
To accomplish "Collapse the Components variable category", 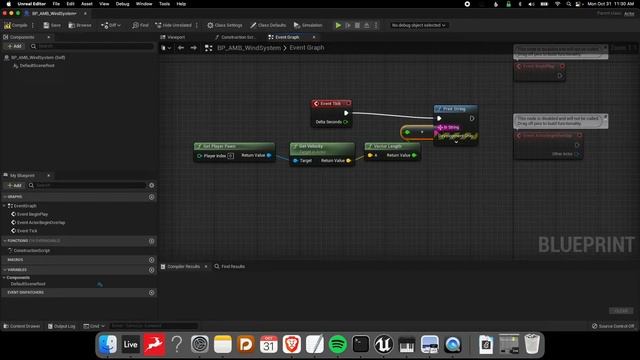I will [x=4, y=278].
